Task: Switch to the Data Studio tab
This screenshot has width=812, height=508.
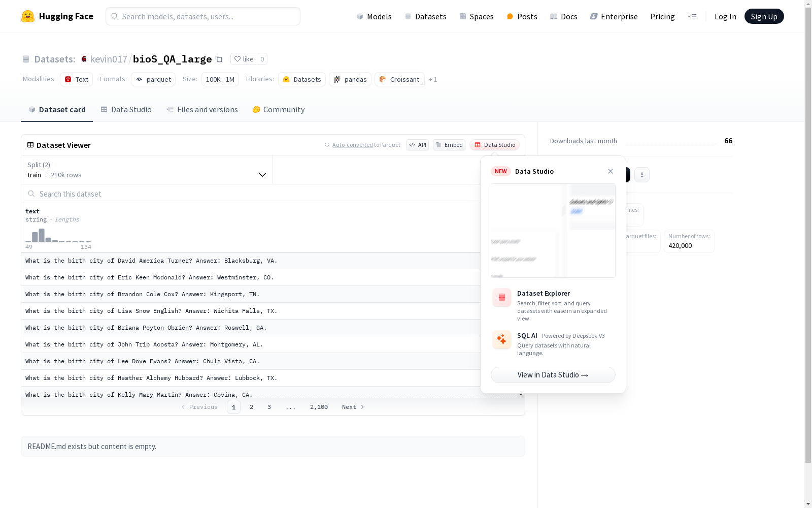Action: tap(126, 109)
